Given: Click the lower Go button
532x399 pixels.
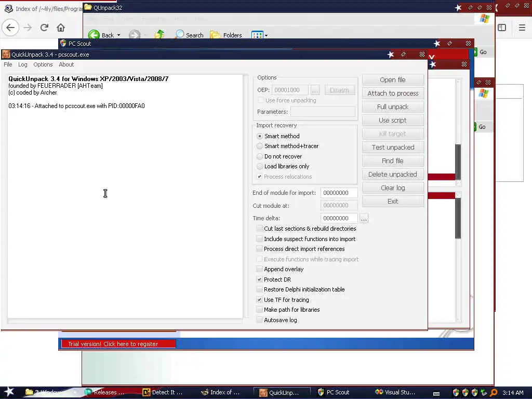Looking at the screenshot, I should click(480, 127).
